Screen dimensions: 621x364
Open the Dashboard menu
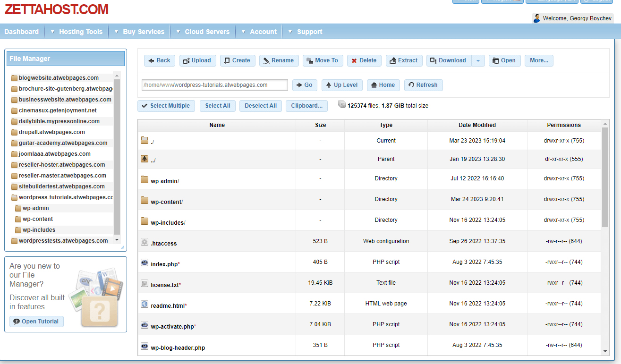(22, 32)
